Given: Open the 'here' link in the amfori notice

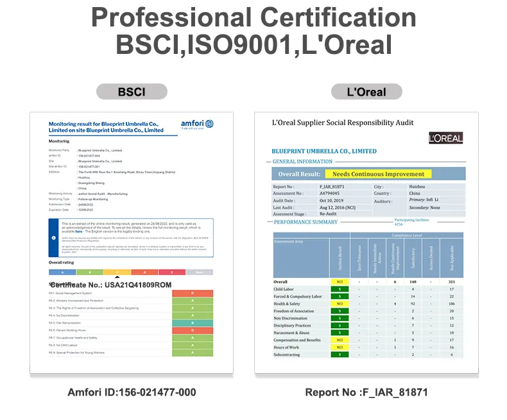Looking at the screenshot, I should (78, 232).
